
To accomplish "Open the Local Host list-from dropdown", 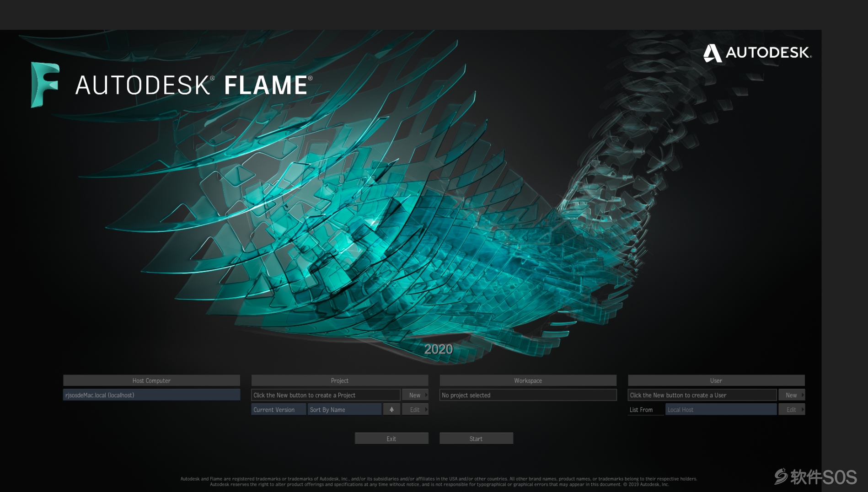I will (721, 410).
